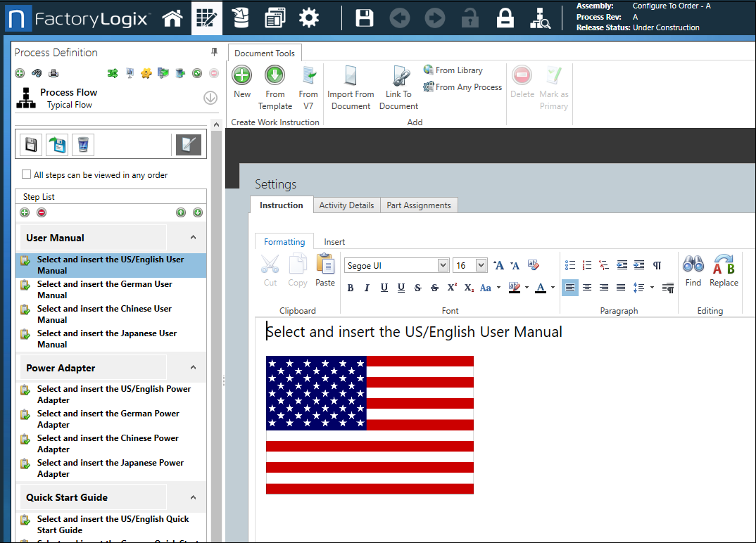
Task: Switch to the Activity Details tab
Action: 346,205
